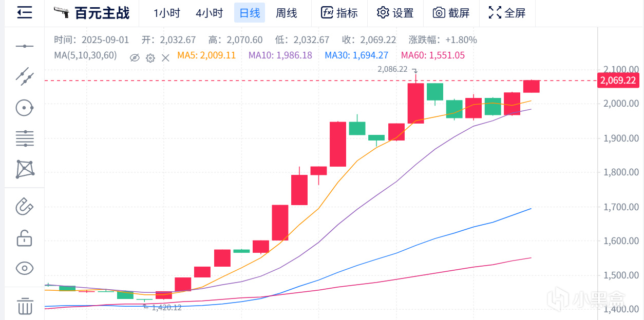Hide the MA indicator lines
This screenshot has height=320, width=644.
135,57
